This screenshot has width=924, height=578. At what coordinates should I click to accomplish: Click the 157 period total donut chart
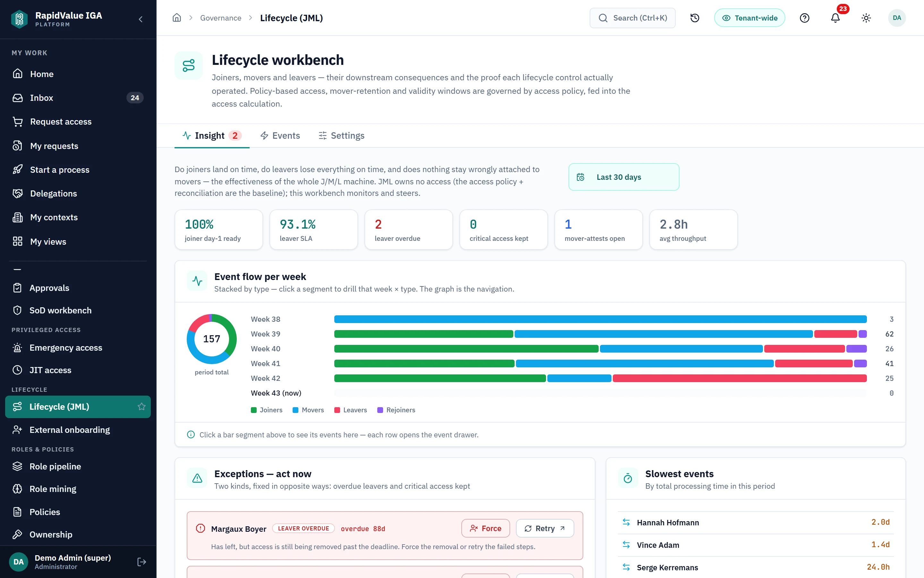(x=211, y=339)
